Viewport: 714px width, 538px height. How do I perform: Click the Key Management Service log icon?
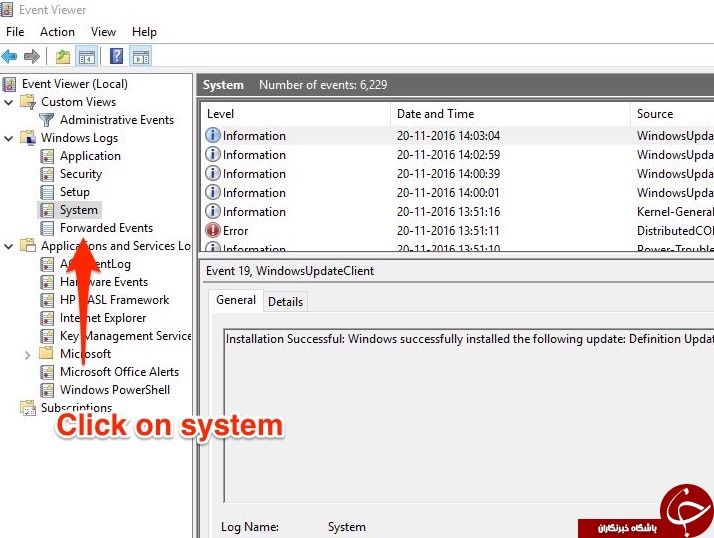47,336
